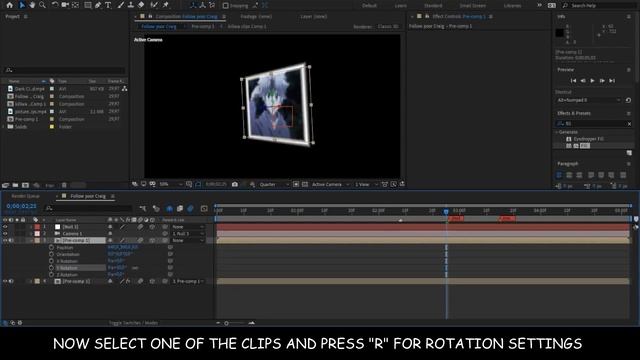Select the Eraser tool
The image size is (640, 360).
[141, 5]
